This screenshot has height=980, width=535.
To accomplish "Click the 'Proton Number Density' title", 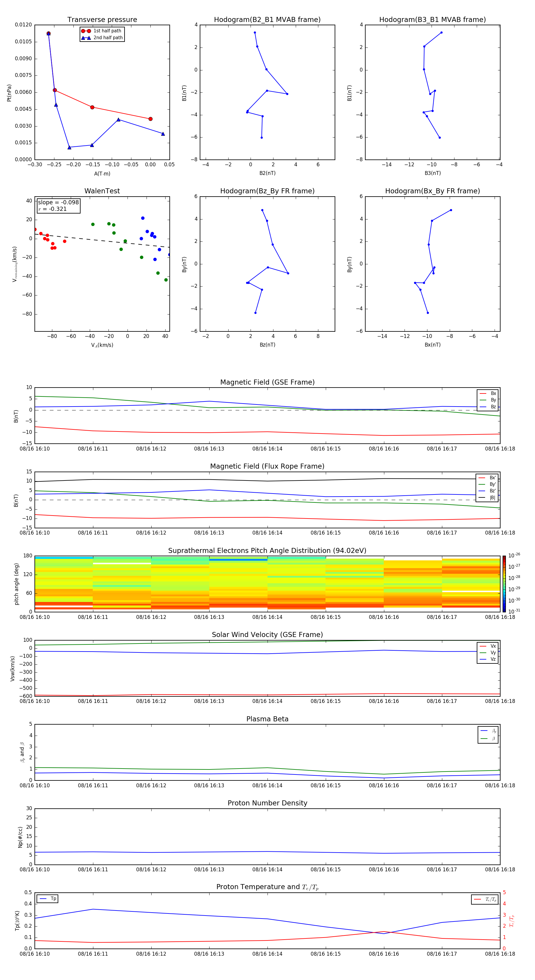I will click(267, 803).
